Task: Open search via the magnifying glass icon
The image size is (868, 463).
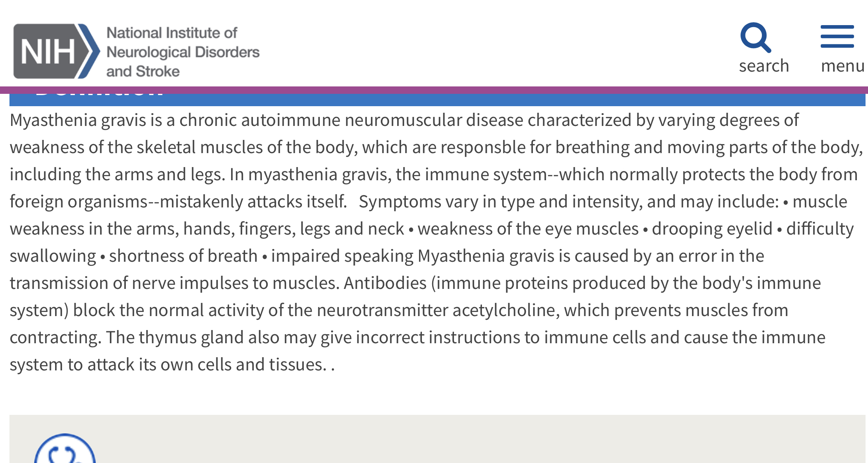Action: (x=755, y=38)
